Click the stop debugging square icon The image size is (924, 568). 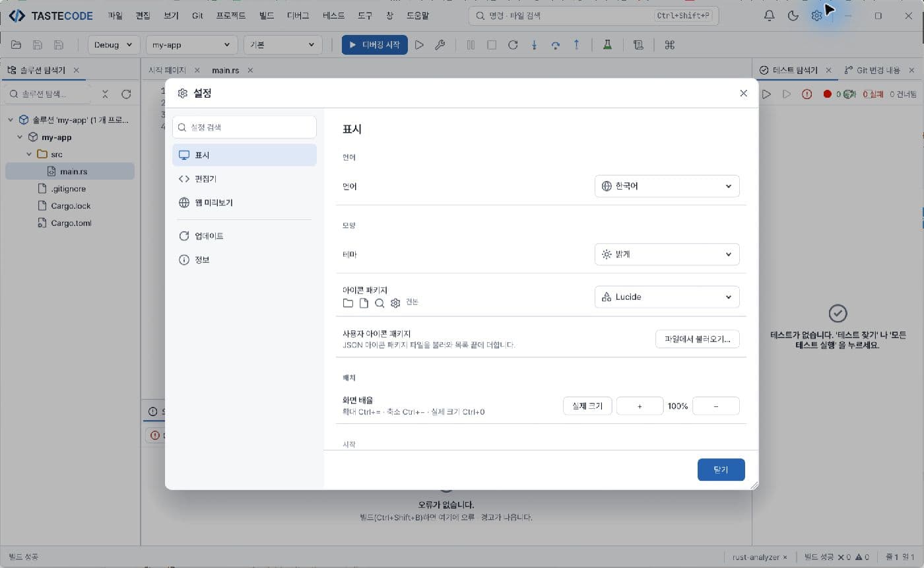[x=492, y=45]
